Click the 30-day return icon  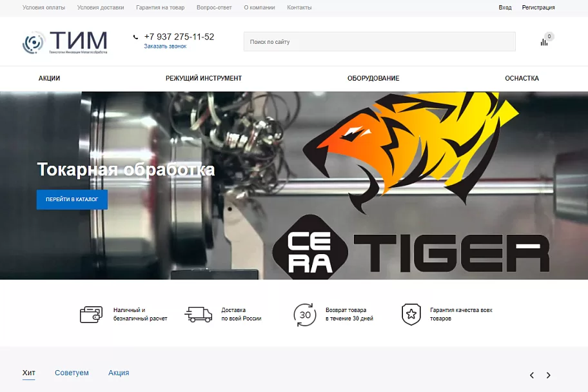304,315
